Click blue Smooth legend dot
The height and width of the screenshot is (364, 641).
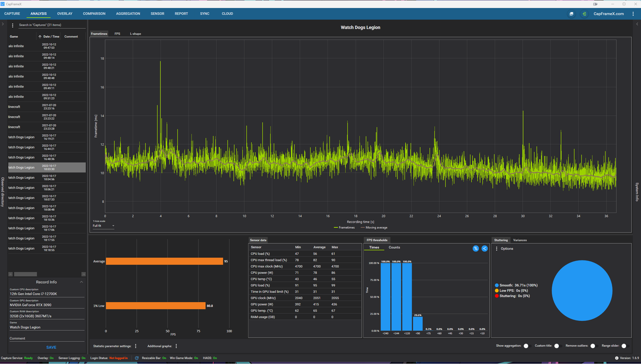(497, 285)
